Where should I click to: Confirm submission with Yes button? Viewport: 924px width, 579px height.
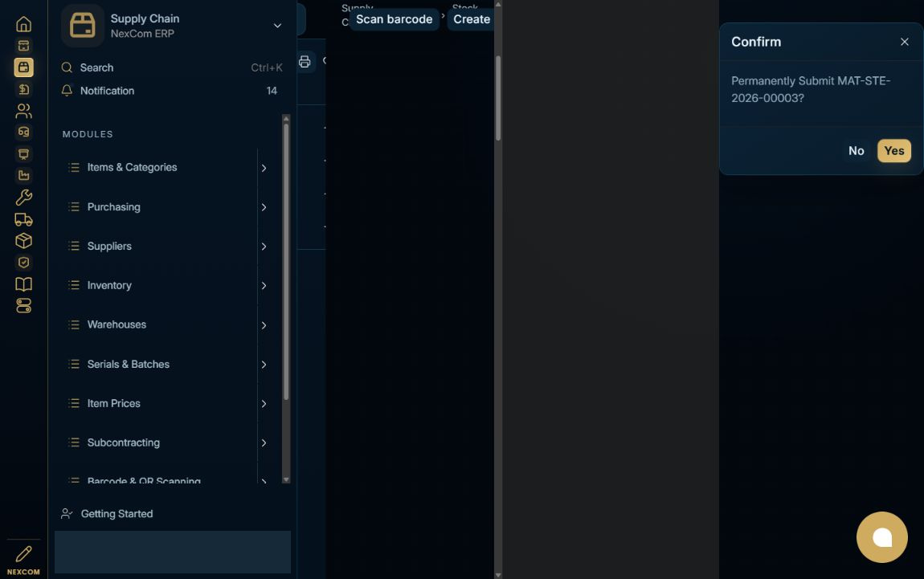(x=894, y=151)
